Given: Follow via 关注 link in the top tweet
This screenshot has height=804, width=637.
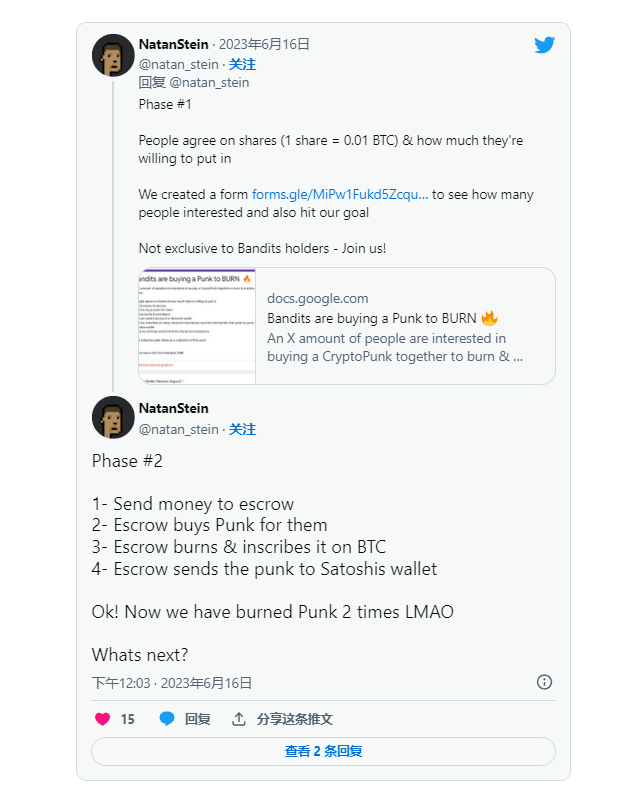Looking at the screenshot, I should click(242, 64).
